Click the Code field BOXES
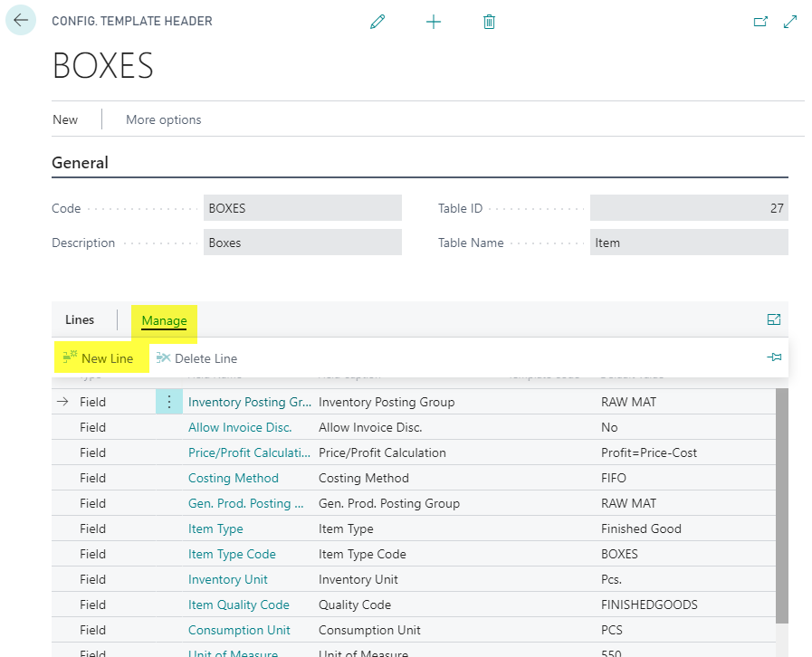Viewport: 812px width, 657px height. (302, 207)
